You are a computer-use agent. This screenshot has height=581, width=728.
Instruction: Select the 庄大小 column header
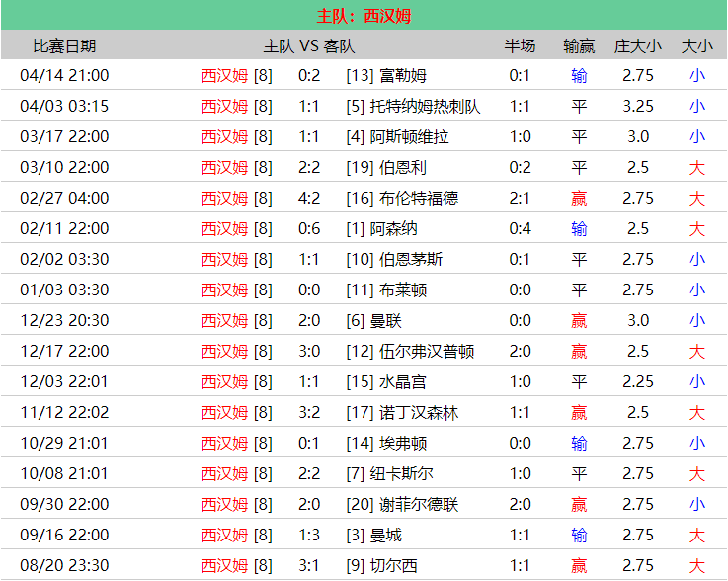tap(638, 45)
